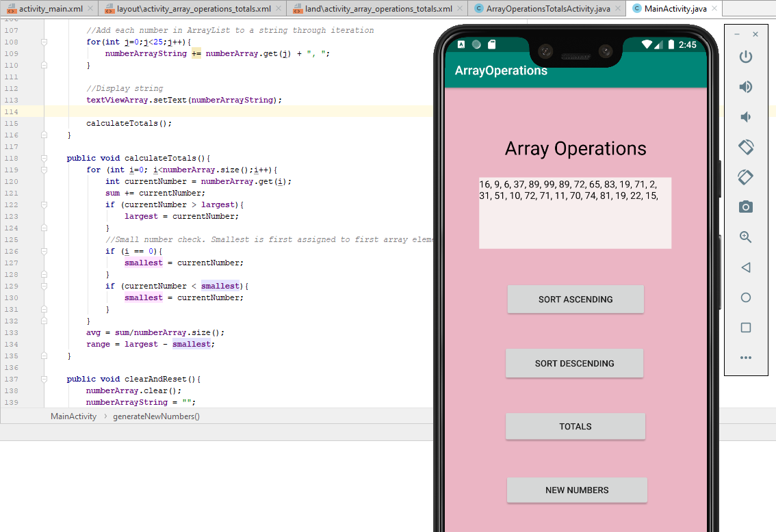Screen dimensions: 776x532
Task: Tap the TOTALS button in the app
Action: (575, 426)
